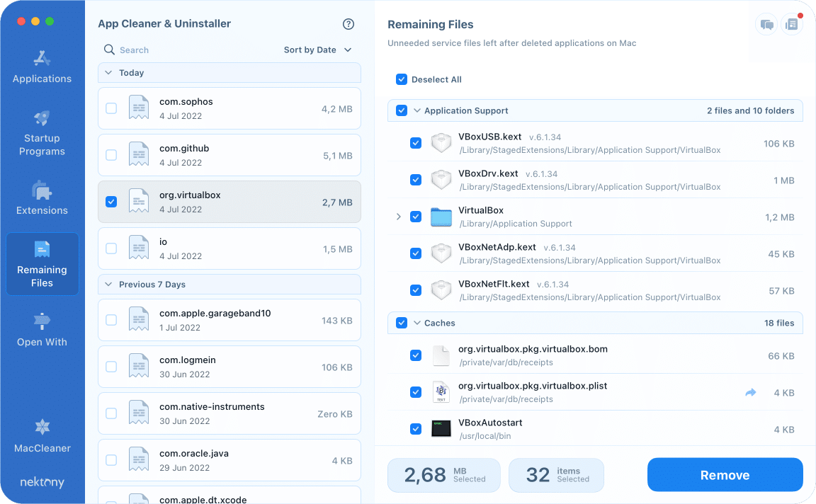The height and width of the screenshot is (504, 816).
Task: Select the Remaining Files sidebar icon
Action: coord(42,249)
